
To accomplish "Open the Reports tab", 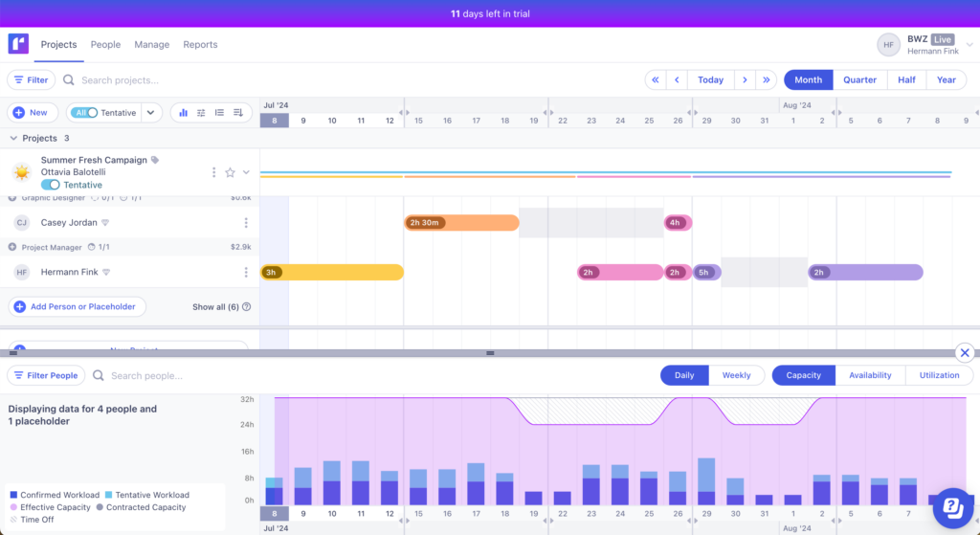I will [200, 44].
